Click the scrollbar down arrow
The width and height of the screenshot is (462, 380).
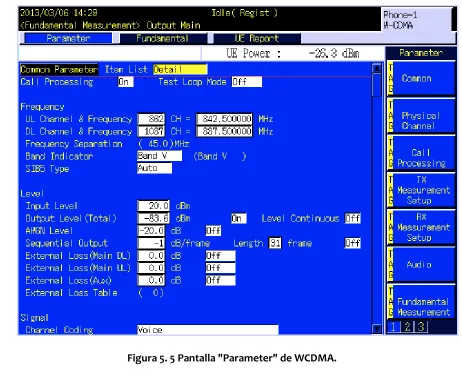click(377, 329)
